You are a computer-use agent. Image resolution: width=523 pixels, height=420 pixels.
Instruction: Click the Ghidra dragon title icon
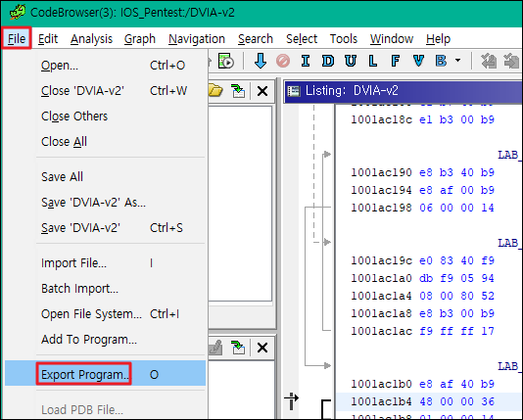tap(18, 13)
